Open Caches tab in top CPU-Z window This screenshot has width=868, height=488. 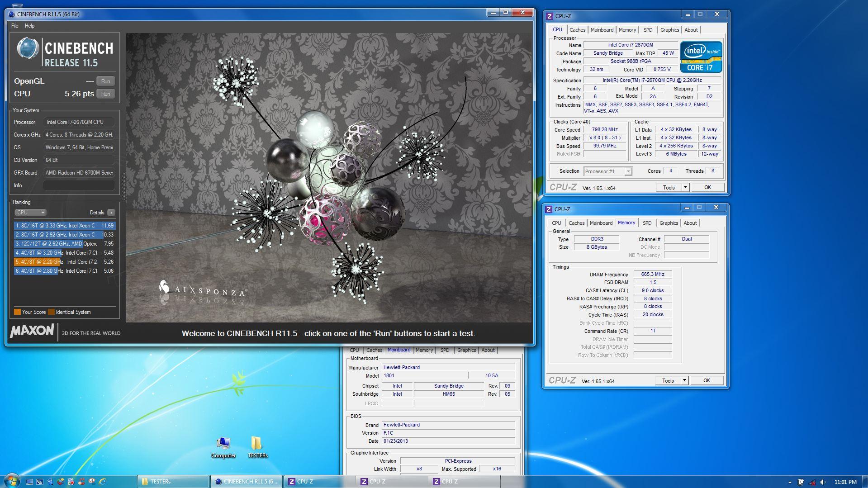click(x=577, y=30)
